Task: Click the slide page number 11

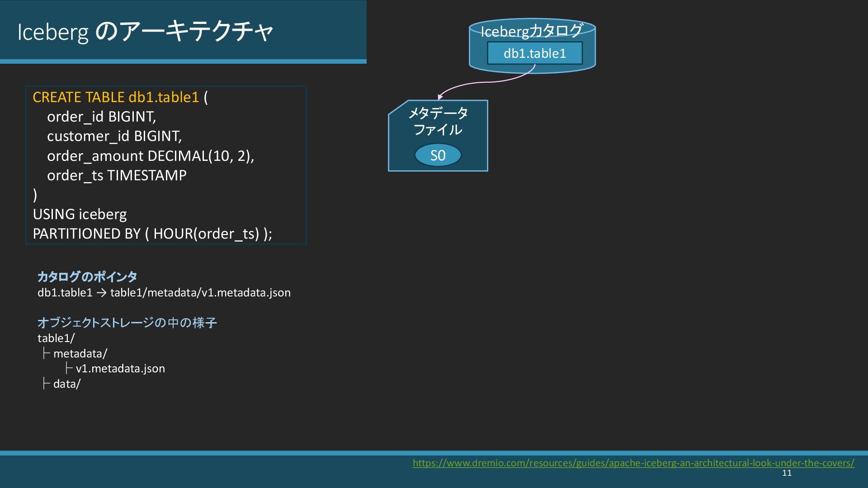Action: click(x=787, y=473)
